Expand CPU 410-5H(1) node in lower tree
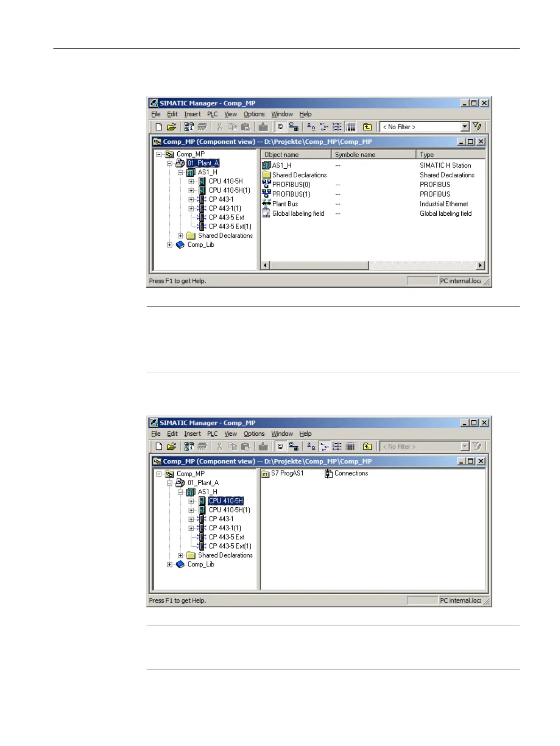The image size is (560, 746). pos(191,510)
